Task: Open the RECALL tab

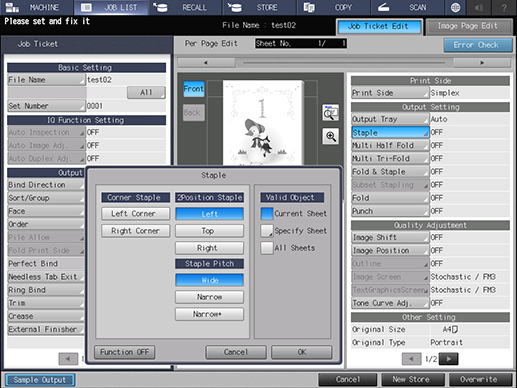Action: 185,7
